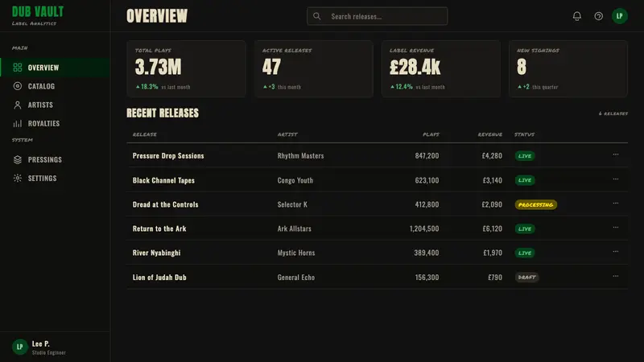The height and width of the screenshot is (362, 644).
Task: Click revenue value "£790"
Action: coord(495,278)
